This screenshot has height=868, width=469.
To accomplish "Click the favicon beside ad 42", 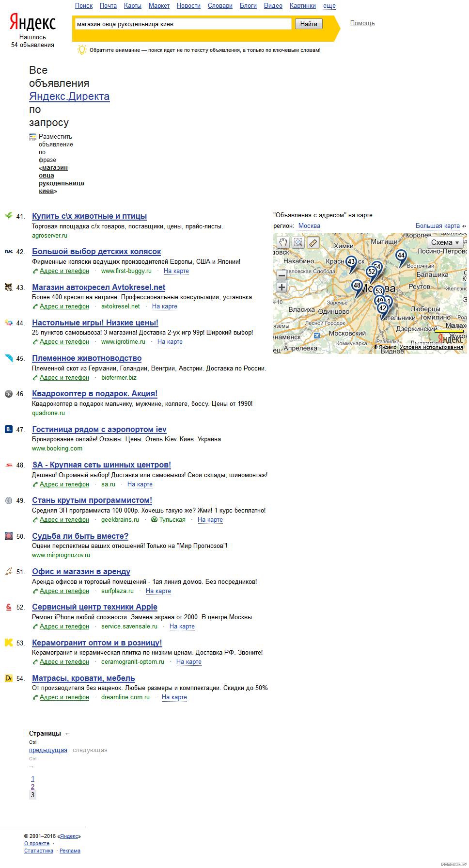I will [x=8, y=251].
